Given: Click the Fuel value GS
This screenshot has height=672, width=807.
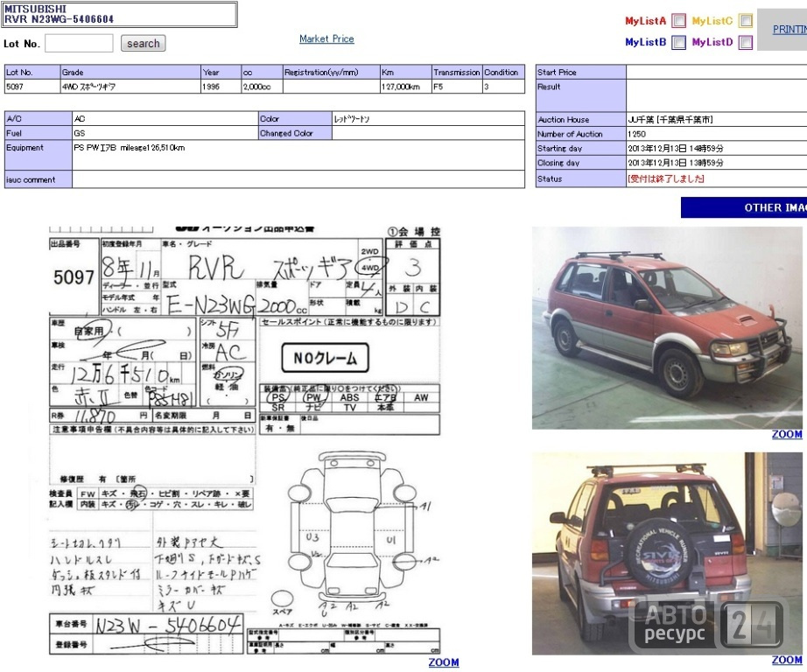Looking at the screenshot, I should tap(80, 133).
